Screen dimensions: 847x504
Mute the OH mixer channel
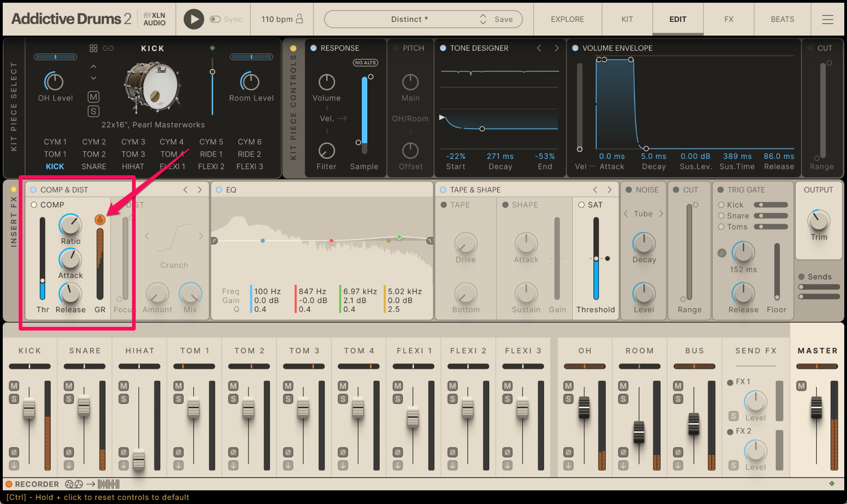(568, 386)
